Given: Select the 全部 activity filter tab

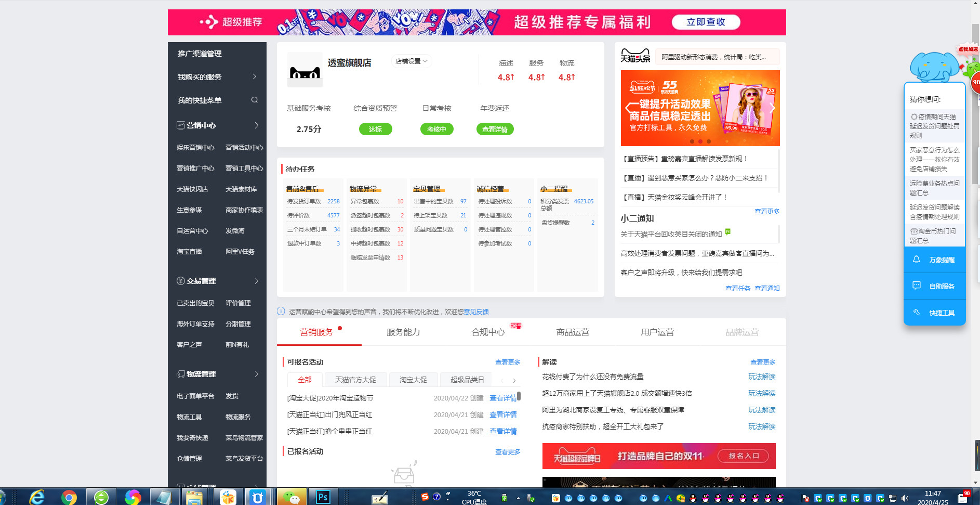Looking at the screenshot, I should pyautogui.click(x=305, y=380).
